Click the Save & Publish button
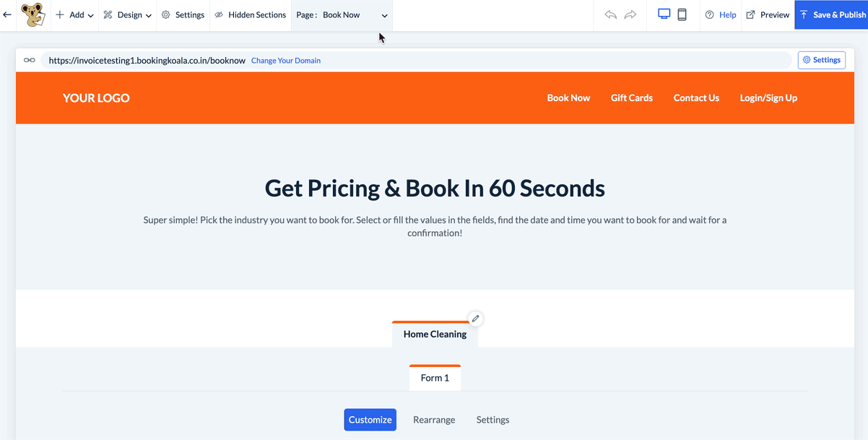Viewport: 868px width, 440px height. (832, 14)
